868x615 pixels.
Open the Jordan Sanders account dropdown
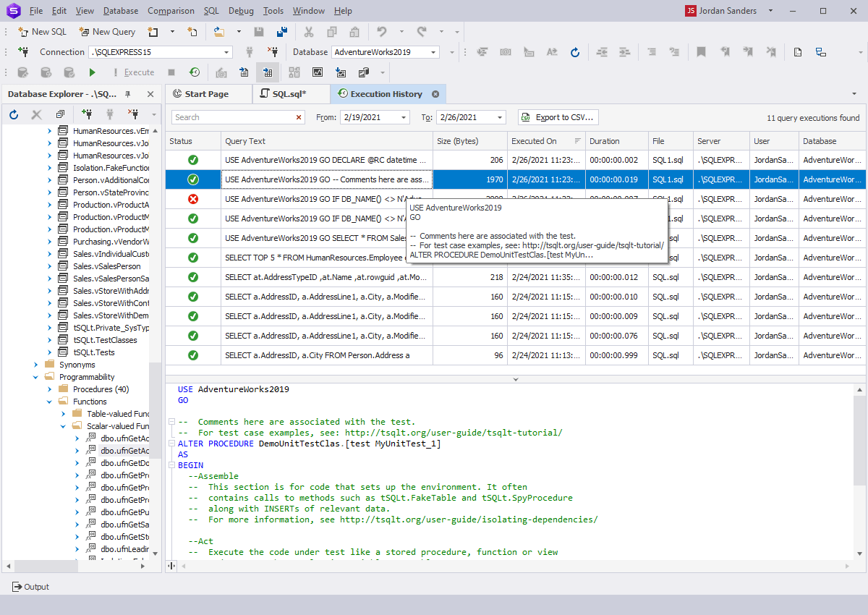click(770, 11)
